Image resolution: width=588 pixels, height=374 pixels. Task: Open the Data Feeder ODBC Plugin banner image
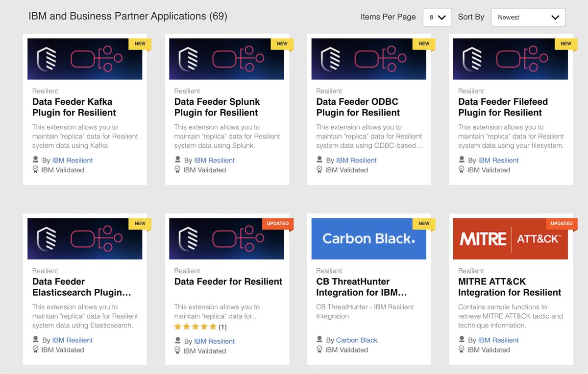coord(368,59)
